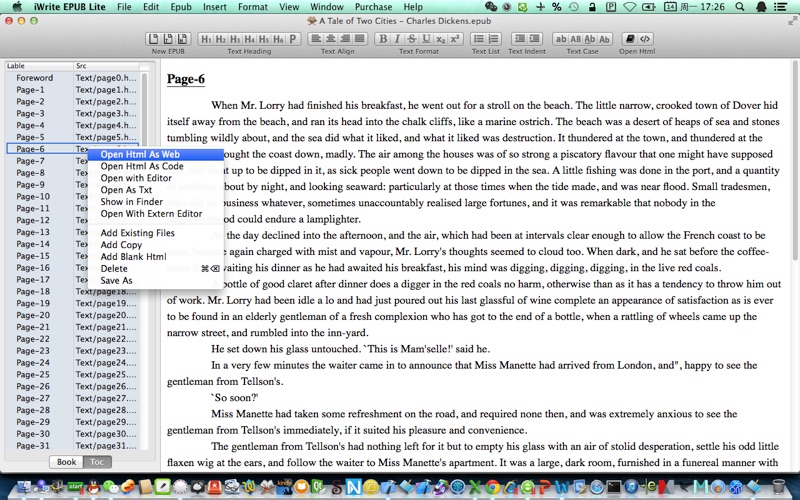Select Open As Txt option

tap(156, 190)
